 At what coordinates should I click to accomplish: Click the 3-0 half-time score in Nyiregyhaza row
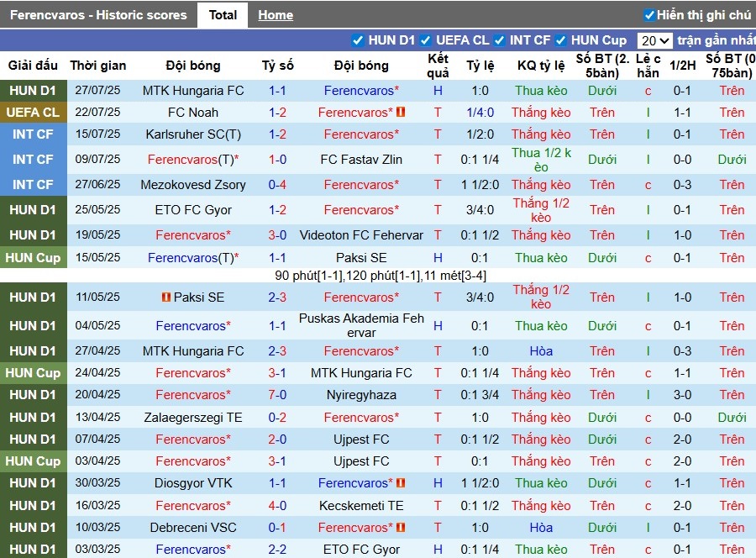point(682,394)
